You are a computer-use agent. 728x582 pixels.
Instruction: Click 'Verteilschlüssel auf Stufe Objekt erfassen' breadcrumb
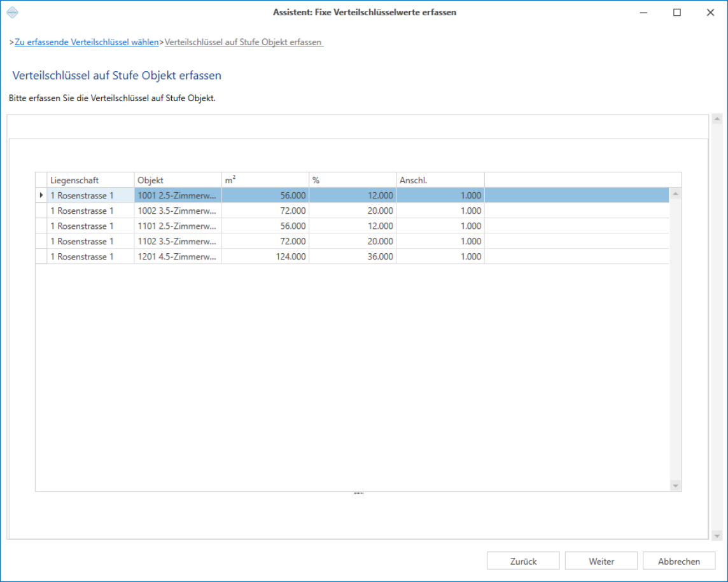(x=243, y=42)
